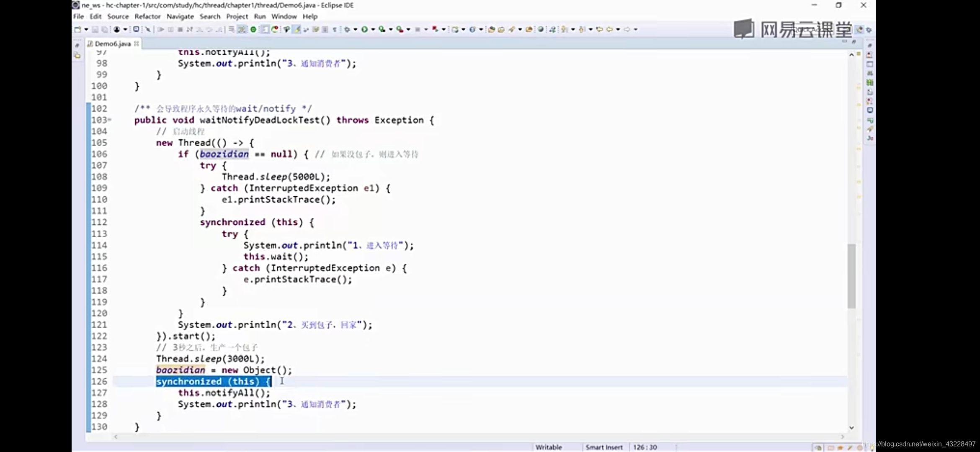Expand the Next Annotation dropdown arrow
Screen dimensions: 980x452
coord(573,29)
